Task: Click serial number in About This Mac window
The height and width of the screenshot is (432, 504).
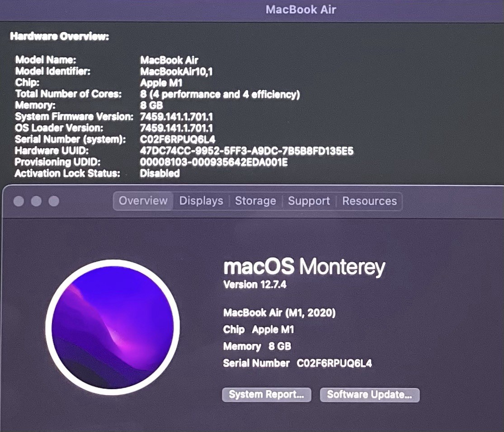Action: (x=297, y=364)
